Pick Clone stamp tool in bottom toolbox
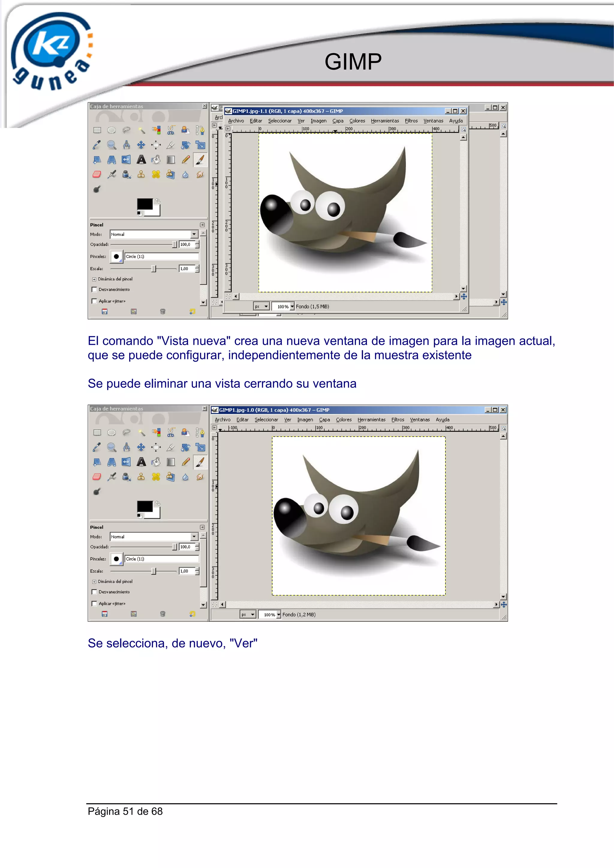 coord(141,477)
